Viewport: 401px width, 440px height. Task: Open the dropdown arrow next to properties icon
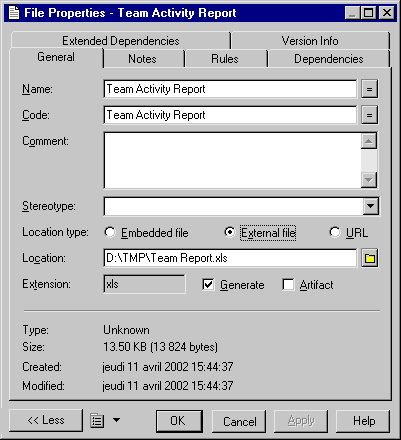(116, 420)
